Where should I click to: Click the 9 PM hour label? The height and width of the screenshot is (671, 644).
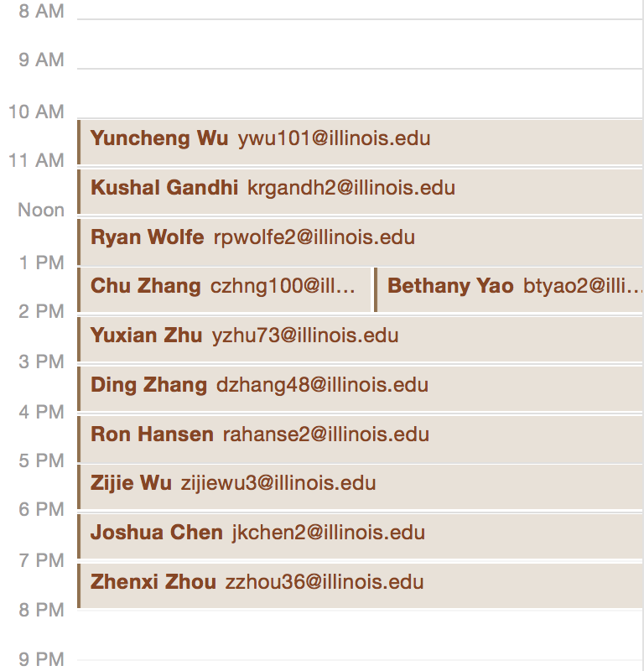click(x=41, y=659)
